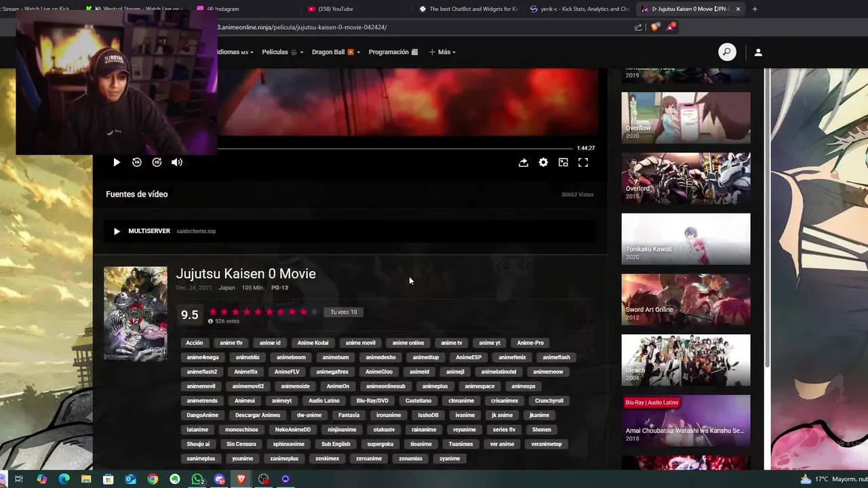Viewport: 868px width, 488px height.
Task: Open Microsoft Store from the taskbar
Action: (x=108, y=479)
